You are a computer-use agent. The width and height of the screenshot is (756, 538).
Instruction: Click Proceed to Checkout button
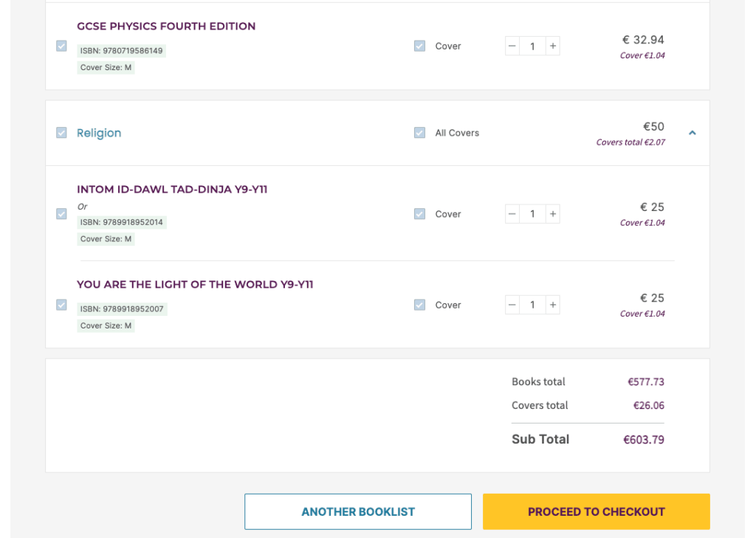(x=596, y=511)
